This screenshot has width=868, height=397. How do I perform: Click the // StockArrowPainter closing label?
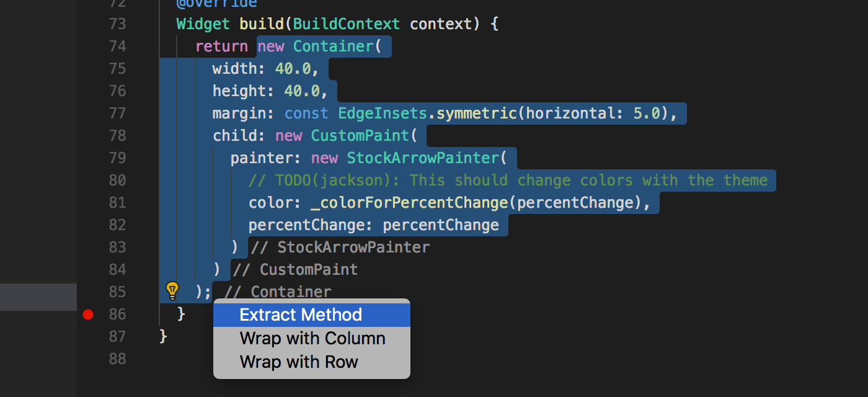[341, 248]
